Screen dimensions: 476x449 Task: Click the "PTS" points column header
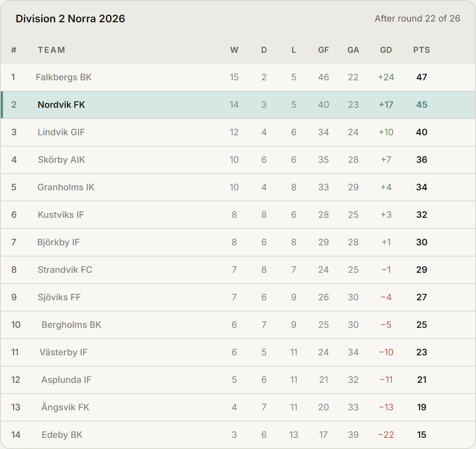point(422,50)
